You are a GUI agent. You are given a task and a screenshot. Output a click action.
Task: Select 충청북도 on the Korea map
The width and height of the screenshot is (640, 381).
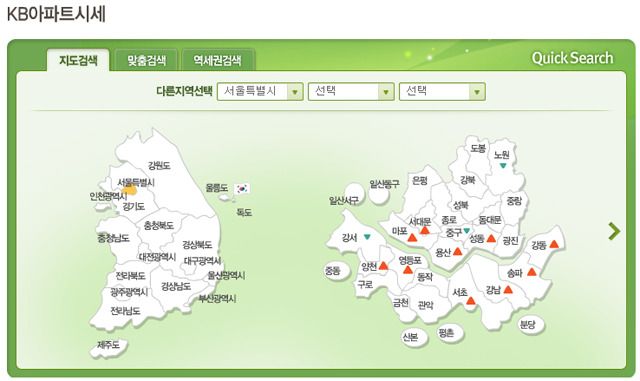158,225
